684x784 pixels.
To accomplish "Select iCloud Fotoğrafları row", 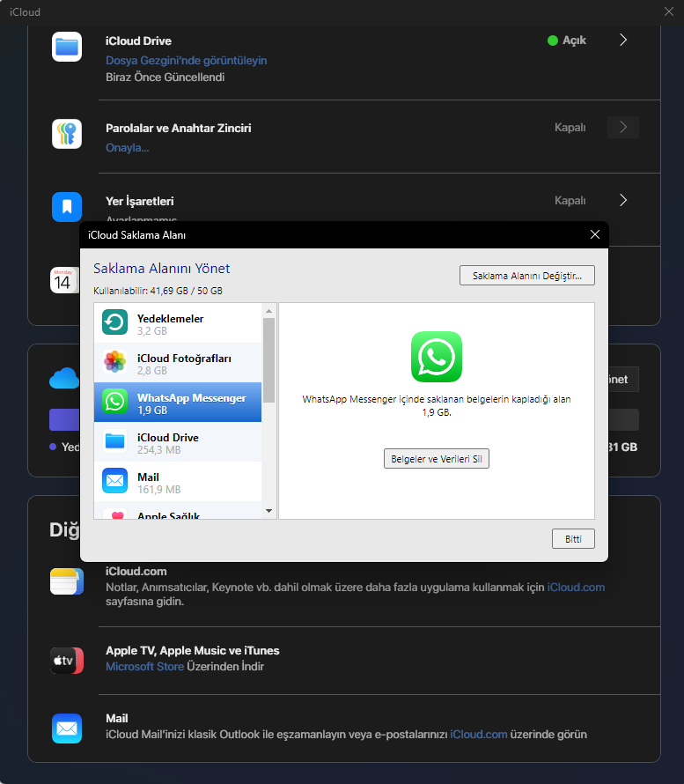I will (x=177, y=363).
